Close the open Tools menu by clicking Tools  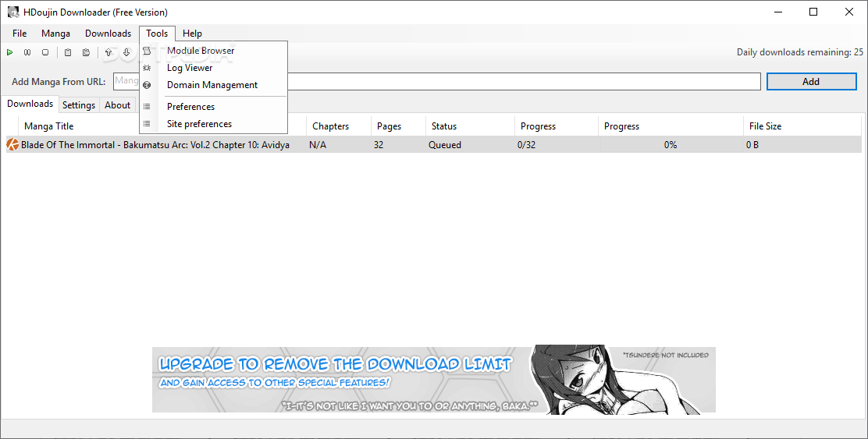[x=157, y=34]
